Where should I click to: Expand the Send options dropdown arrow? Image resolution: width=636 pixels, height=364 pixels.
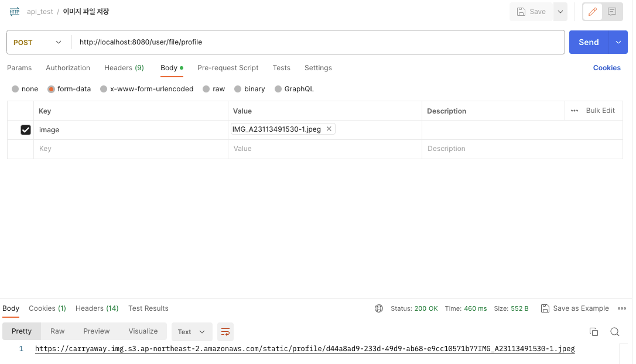[x=618, y=42]
